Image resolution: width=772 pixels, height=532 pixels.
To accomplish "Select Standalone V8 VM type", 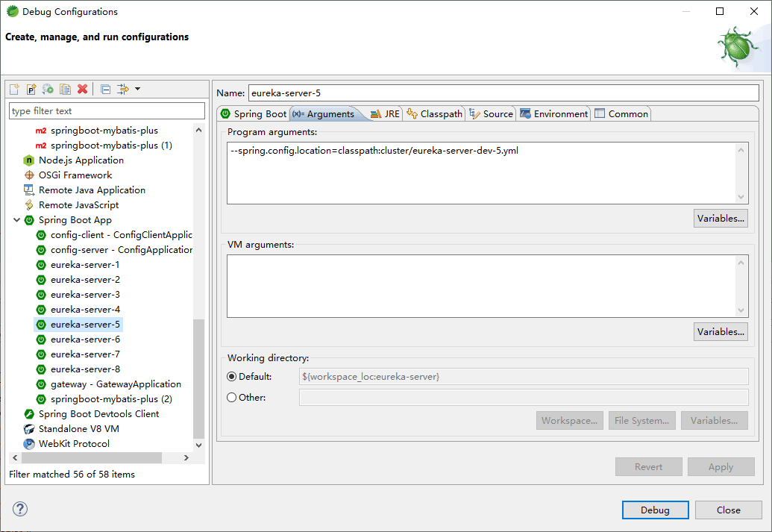I will click(72, 429).
